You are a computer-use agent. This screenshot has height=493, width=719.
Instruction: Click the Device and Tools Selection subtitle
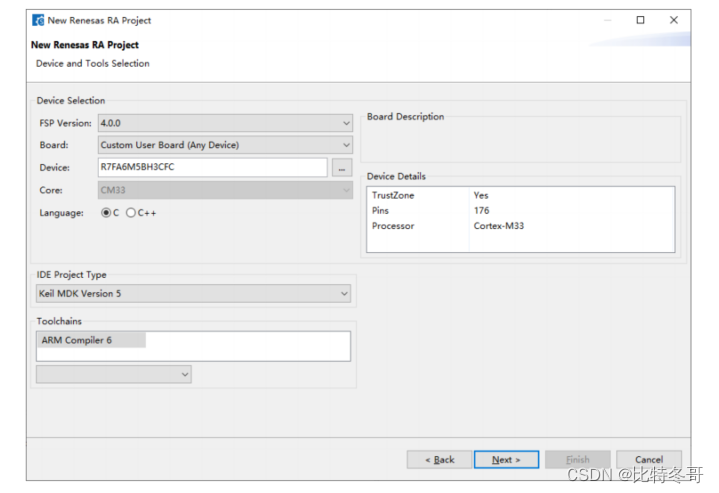(x=93, y=63)
